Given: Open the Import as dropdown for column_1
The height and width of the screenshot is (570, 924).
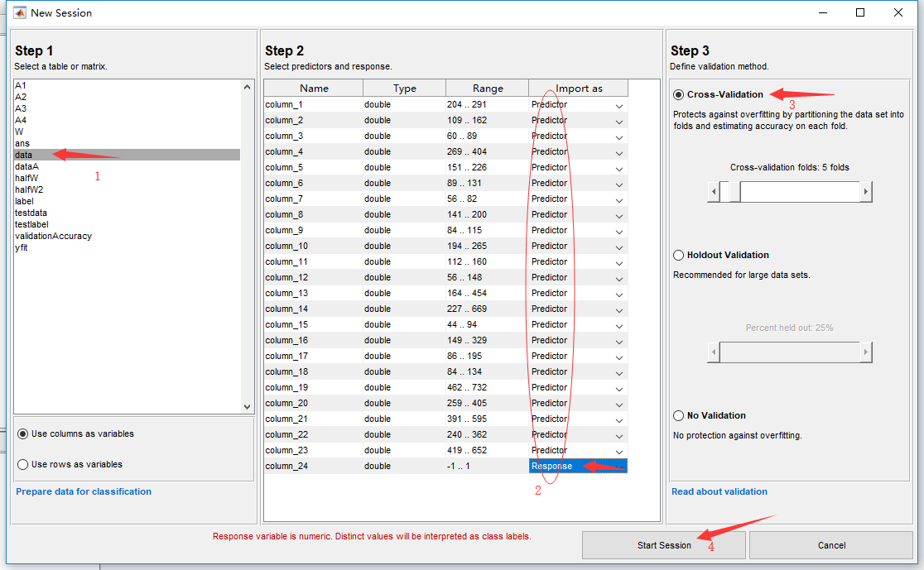Looking at the screenshot, I should click(x=618, y=105).
